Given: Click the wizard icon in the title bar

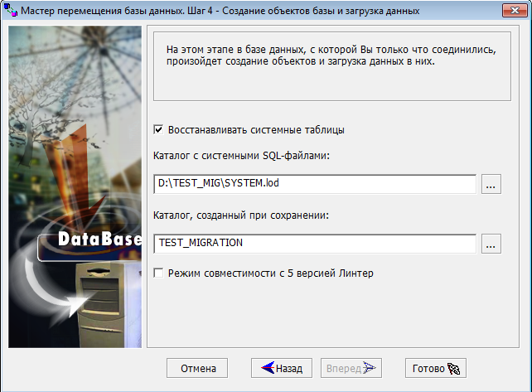Looking at the screenshot, I should coord(11,11).
